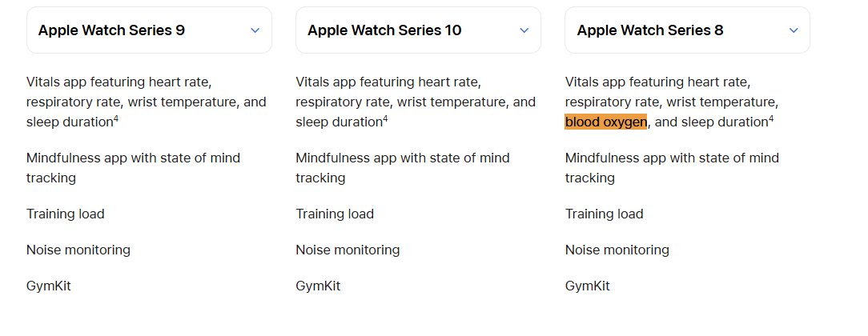
Task: Click Mindfulness app text in Series 9 column
Action: tap(134, 168)
